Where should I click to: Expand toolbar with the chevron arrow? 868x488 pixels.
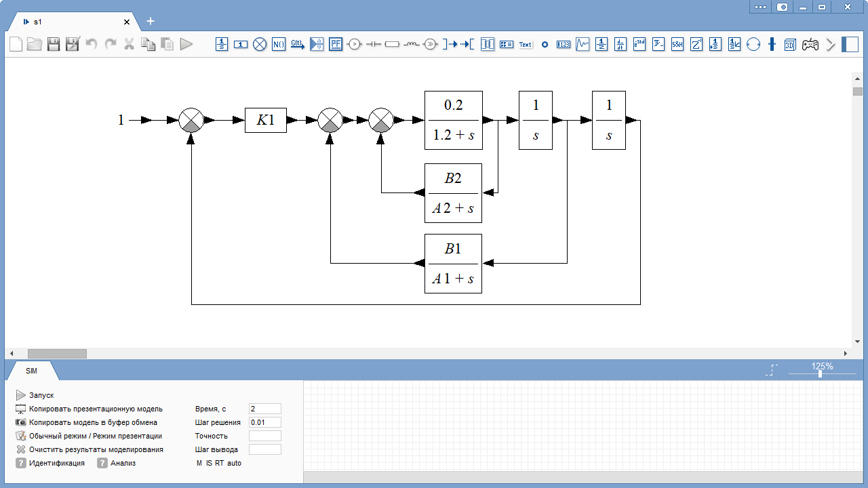[x=831, y=45]
